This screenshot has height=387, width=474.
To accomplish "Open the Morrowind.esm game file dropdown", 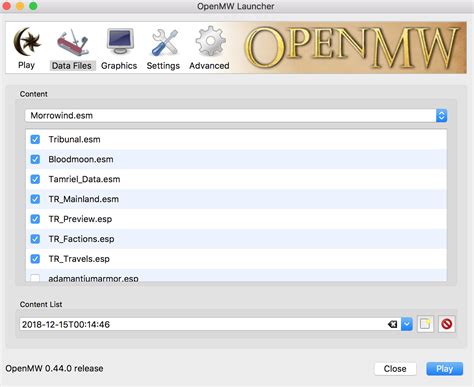I will click(236, 116).
